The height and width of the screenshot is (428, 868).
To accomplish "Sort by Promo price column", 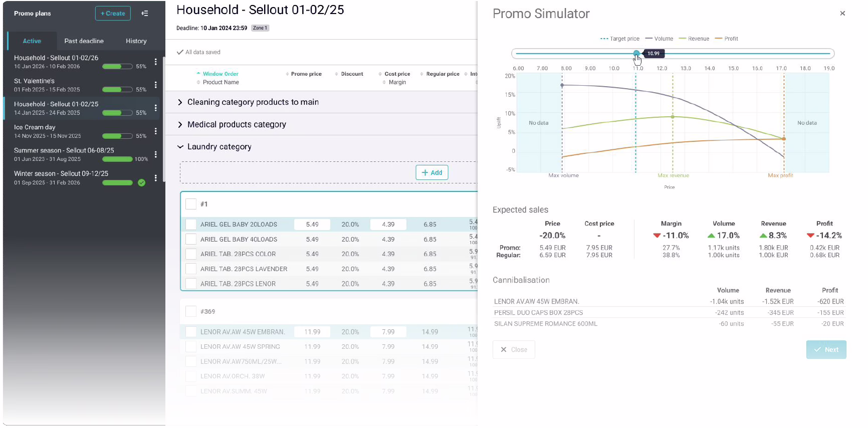I will click(x=306, y=74).
